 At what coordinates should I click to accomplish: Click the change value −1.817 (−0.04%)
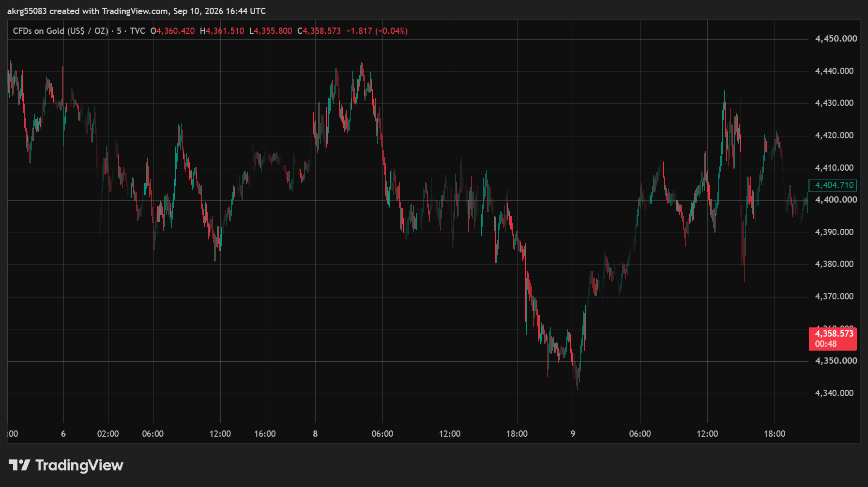tap(377, 31)
